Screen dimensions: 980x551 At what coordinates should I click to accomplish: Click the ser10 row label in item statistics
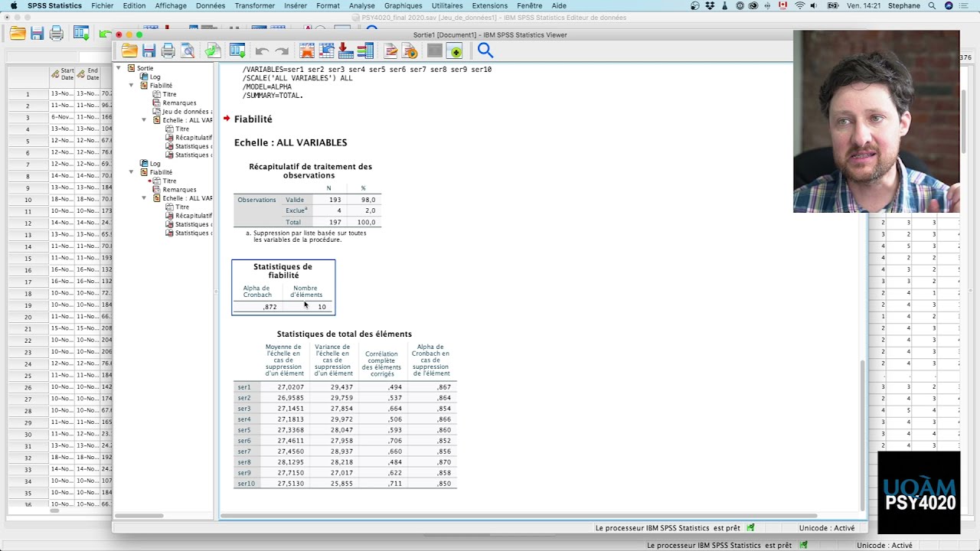246,484
